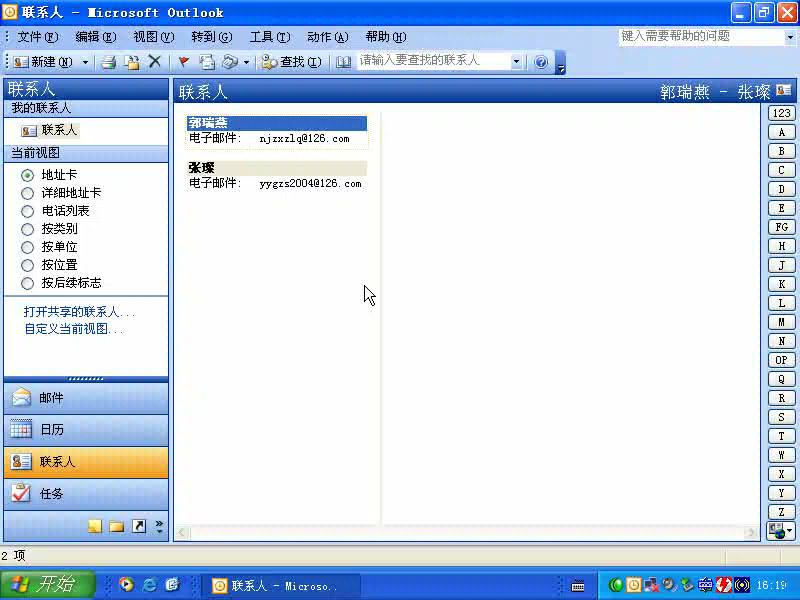The width and height of the screenshot is (800, 600).
Task: Click the green circle system tray icon
Action: tap(616, 585)
